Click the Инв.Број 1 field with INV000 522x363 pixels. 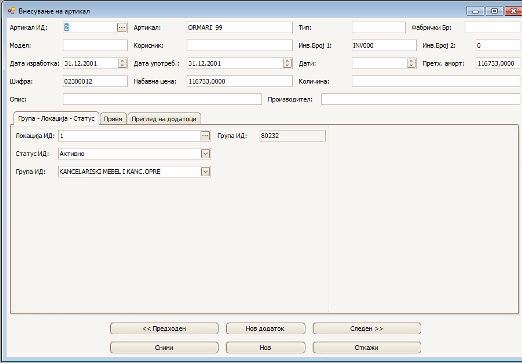[384, 45]
